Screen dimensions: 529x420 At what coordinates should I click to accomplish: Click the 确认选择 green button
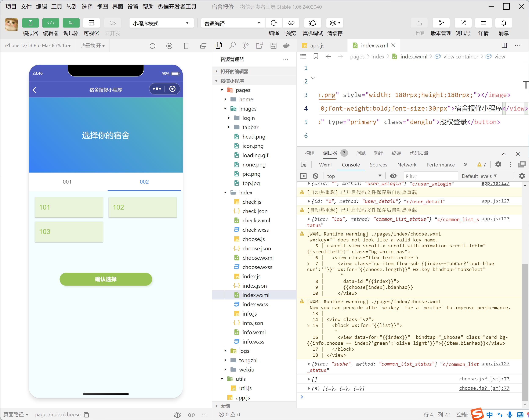[x=106, y=279]
